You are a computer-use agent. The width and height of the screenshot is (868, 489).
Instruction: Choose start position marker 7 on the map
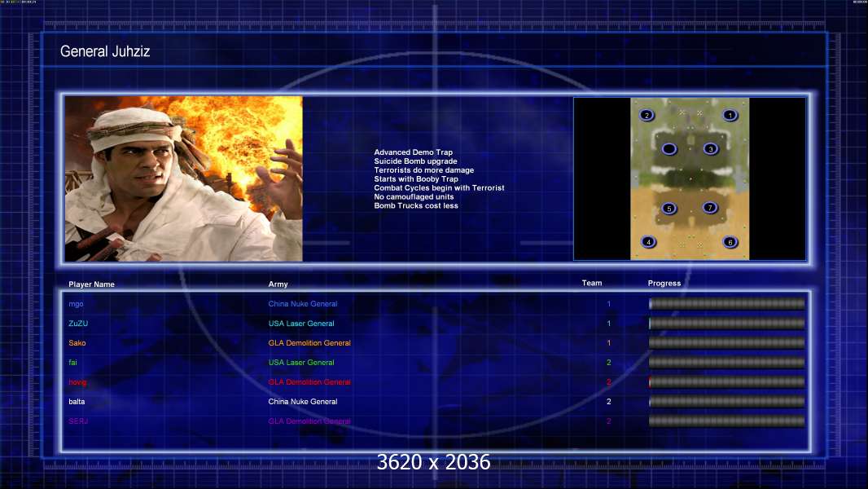pyautogui.click(x=710, y=208)
